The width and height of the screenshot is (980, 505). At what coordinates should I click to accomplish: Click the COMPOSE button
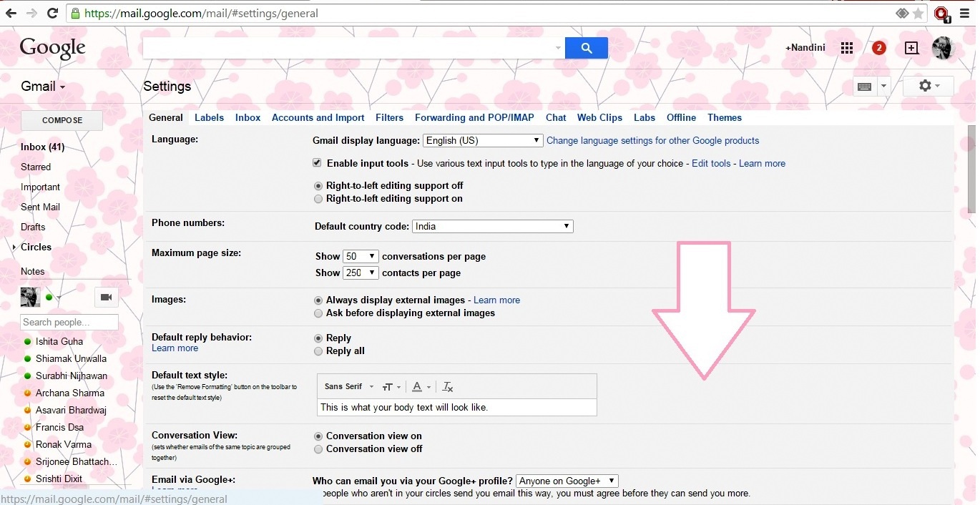pos(62,120)
